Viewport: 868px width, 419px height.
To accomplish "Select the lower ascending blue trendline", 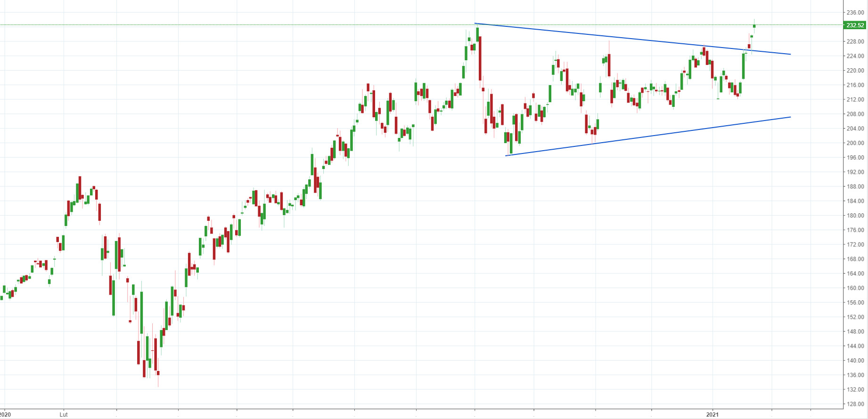I will tap(648, 136).
